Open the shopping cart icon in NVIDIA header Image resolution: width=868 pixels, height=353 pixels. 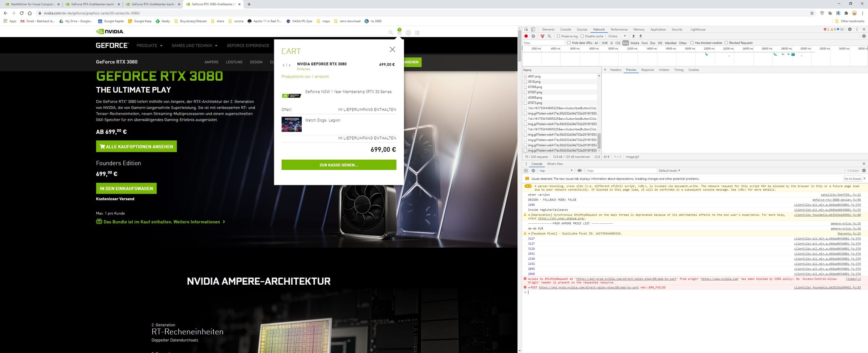(x=399, y=33)
